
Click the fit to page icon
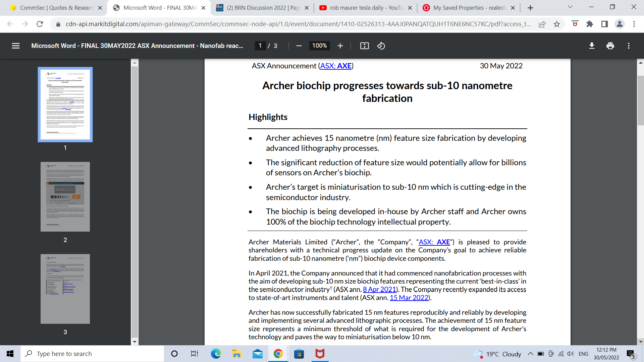click(x=365, y=46)
